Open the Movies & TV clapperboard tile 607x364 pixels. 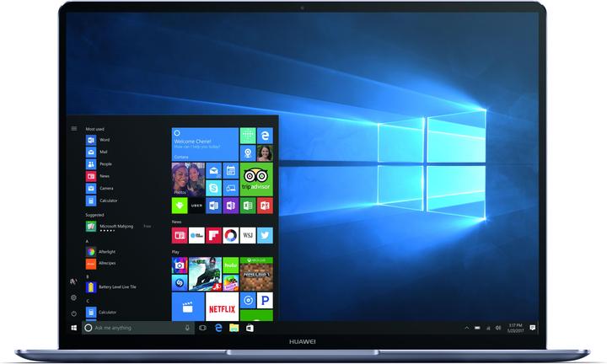(188, 307)
